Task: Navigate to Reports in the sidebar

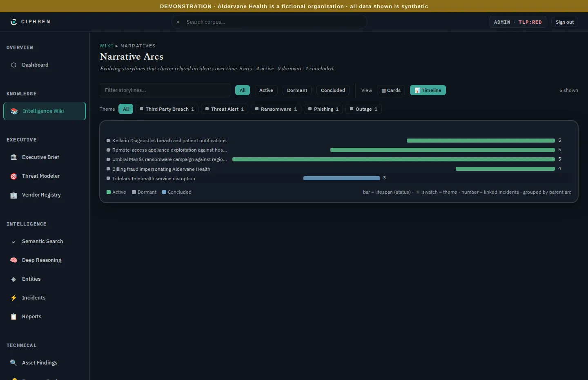Action: click(45, 317)
